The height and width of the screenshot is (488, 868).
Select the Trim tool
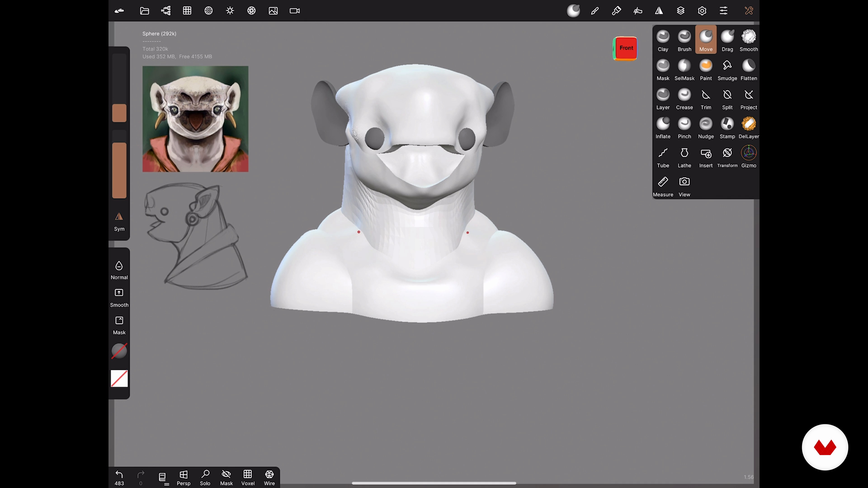[x=706, y=99]
